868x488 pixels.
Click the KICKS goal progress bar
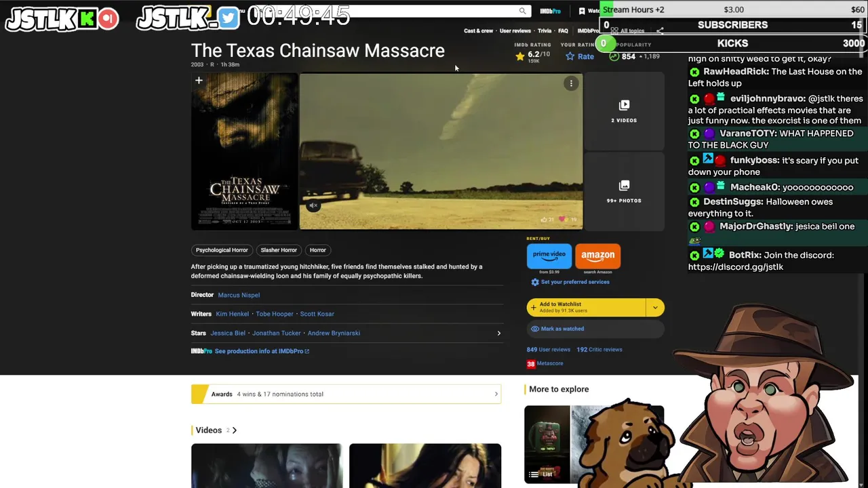click(x=732, y=43)
